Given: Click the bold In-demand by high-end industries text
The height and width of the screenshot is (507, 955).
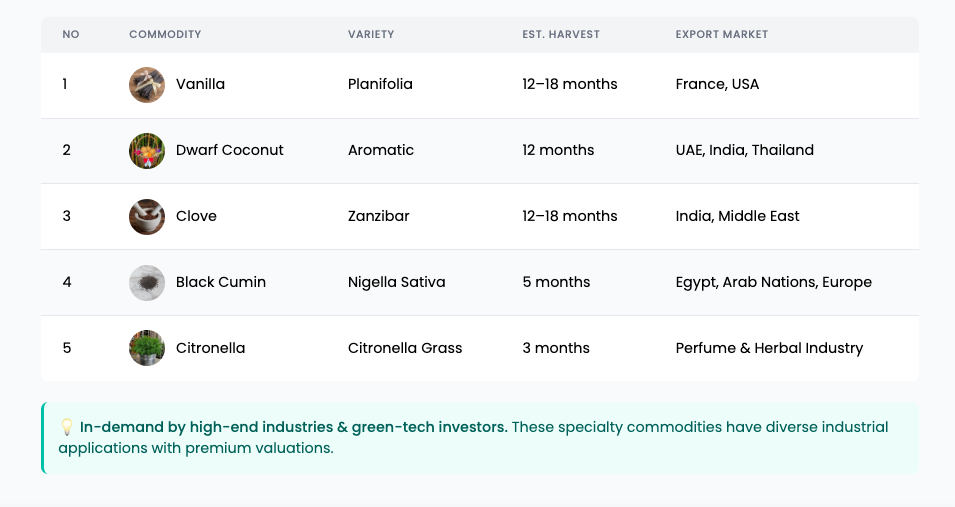Looking at the screenshot, I should coord(294,427).
